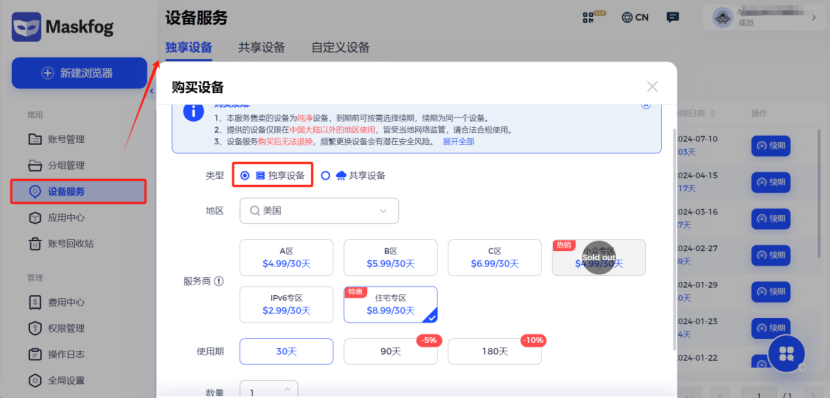Open the CN language selector

[x=635, y=17]
